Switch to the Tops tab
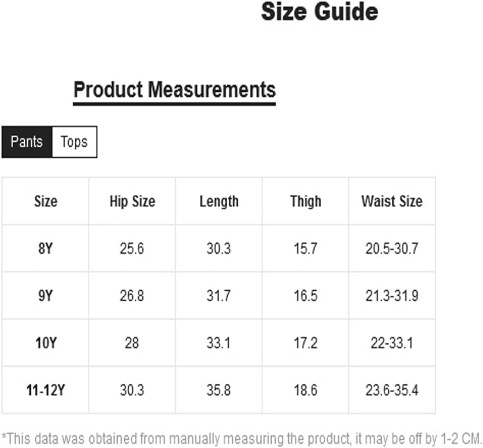 tap(75, 142)
